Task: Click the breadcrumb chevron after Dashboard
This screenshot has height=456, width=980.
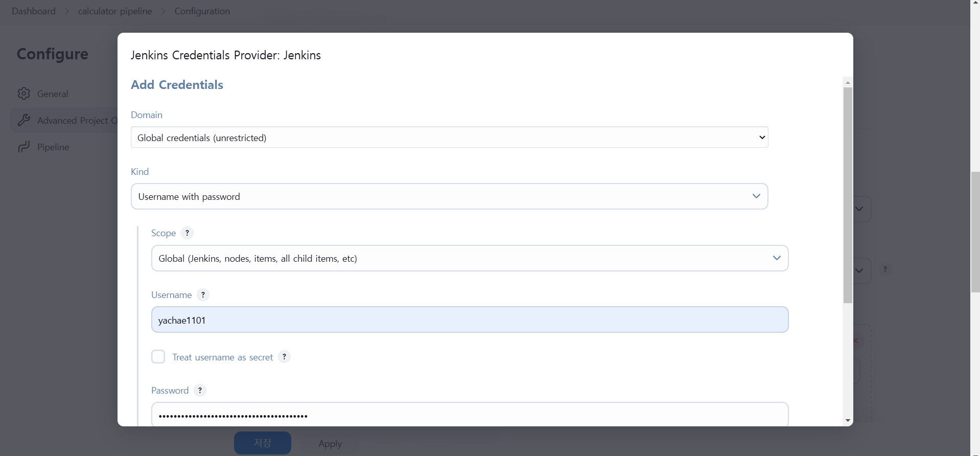Action: pyautogui.click(x=67, y=11)
